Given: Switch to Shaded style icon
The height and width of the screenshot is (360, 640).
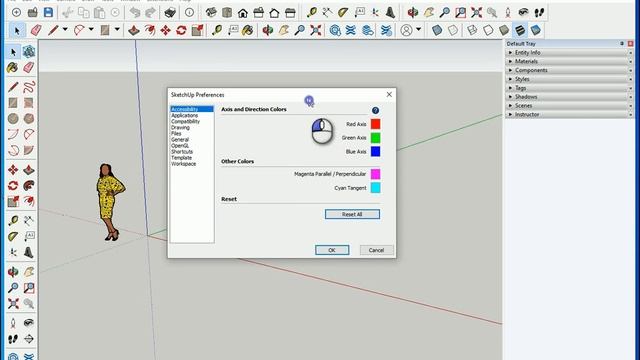Looking at the screenshot, I should [x=504, y=30].
